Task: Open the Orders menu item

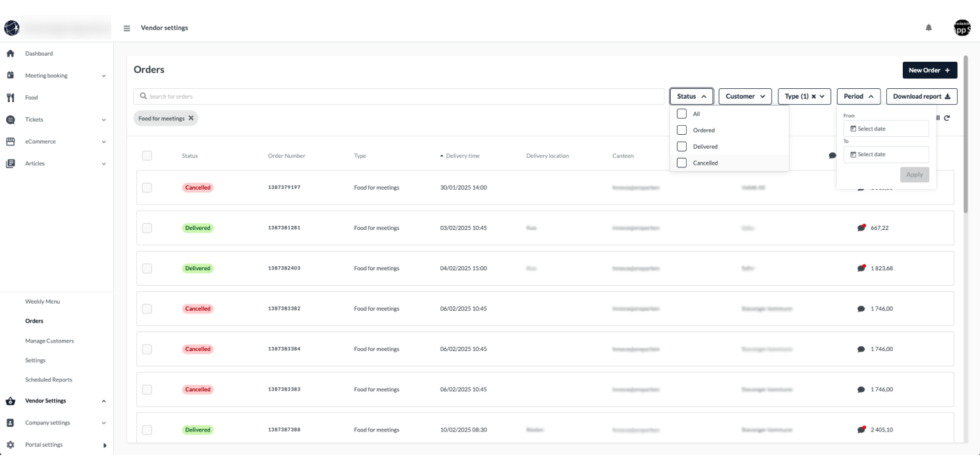Action: 34,321
